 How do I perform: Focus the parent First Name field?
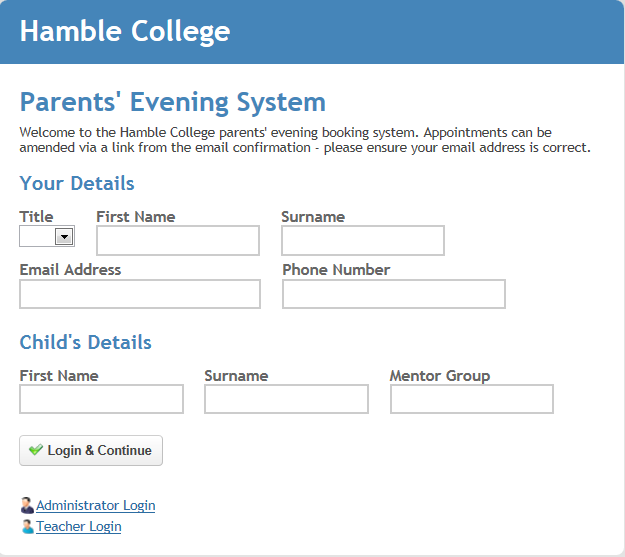pyautogui.click(x=178, y=240)
